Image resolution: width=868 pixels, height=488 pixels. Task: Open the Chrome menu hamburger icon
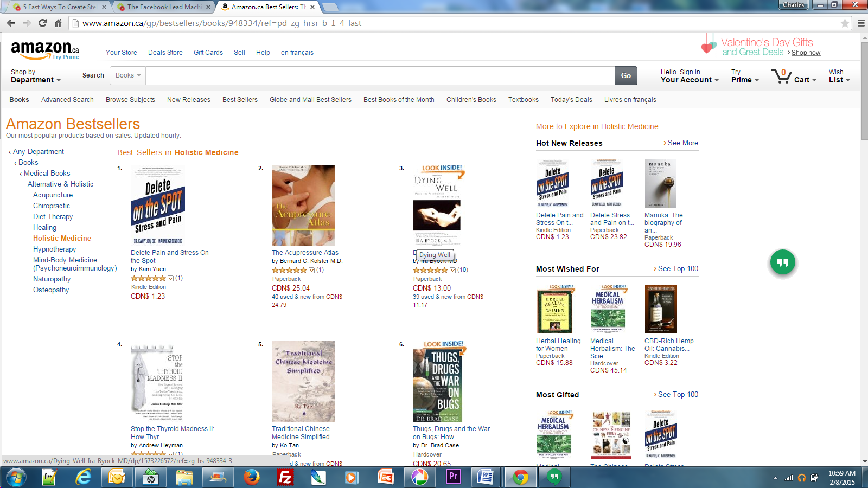[x=861, y=23]
